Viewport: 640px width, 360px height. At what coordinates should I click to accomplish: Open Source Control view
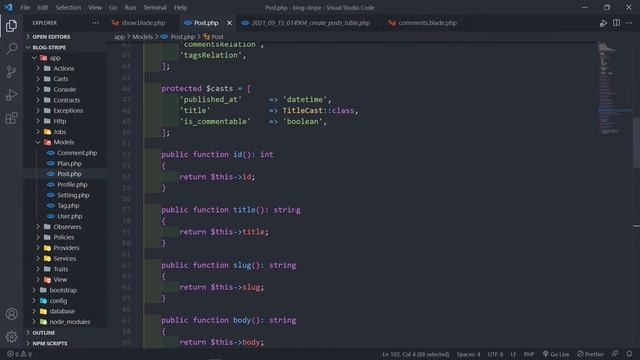coord(11,72)
